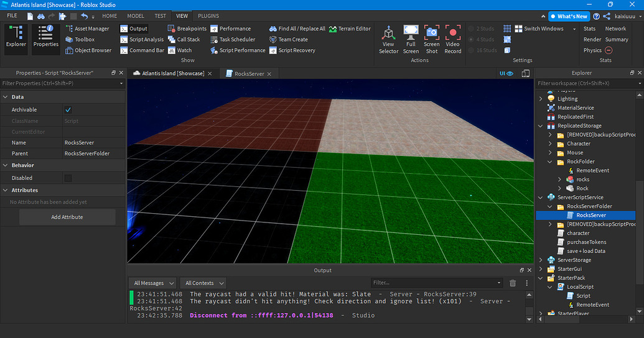Enter Full Screen mode
Image resolution: width=644 pixels, height=338 pixels.
coord(411,39)
